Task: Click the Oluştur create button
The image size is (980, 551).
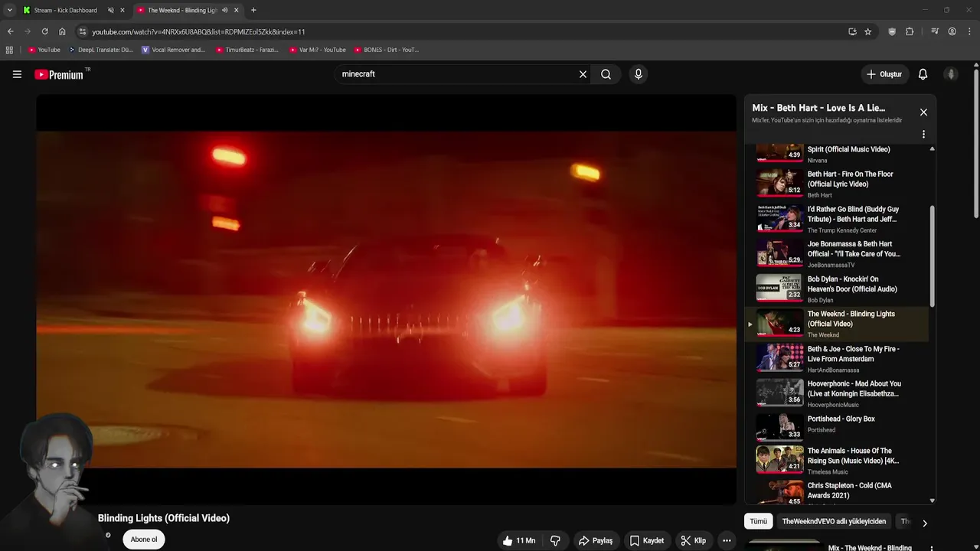Action: pyautogui.click(x=884, y=74)
